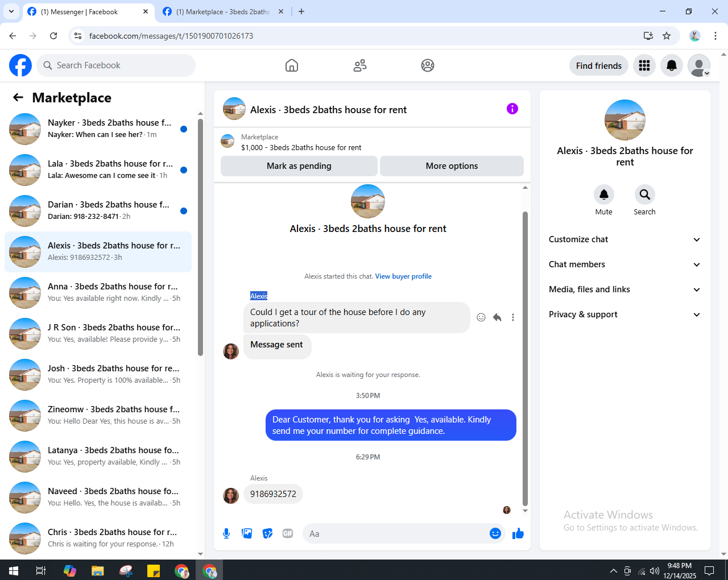Image resolution: width=728 pixels, height=580 pixels.
Task: Open the Friends icon in top navigation
Action: click(x=360, y=65)
